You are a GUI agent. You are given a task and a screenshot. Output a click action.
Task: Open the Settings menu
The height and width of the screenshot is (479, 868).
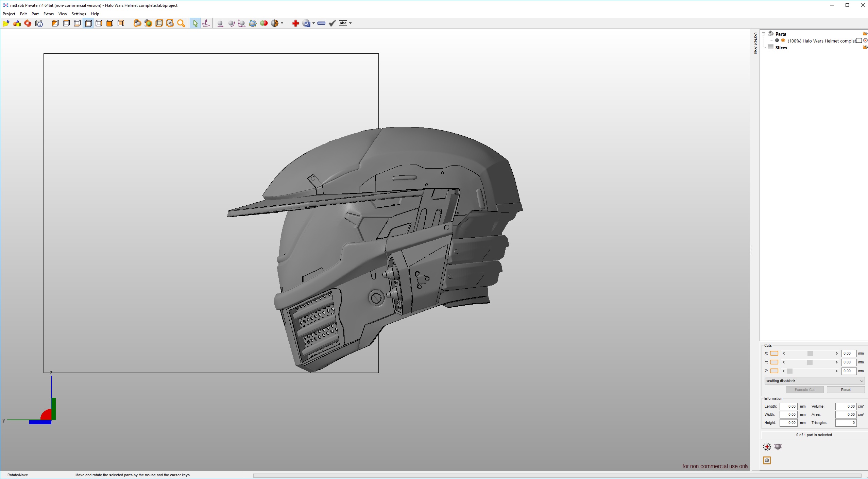(x=79, y=14)
